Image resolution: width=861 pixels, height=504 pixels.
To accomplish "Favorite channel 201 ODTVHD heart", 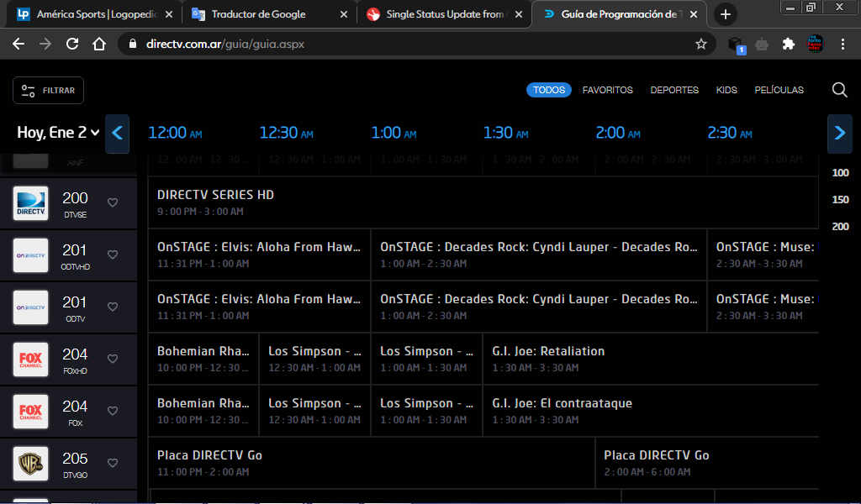I will [113, 255].
